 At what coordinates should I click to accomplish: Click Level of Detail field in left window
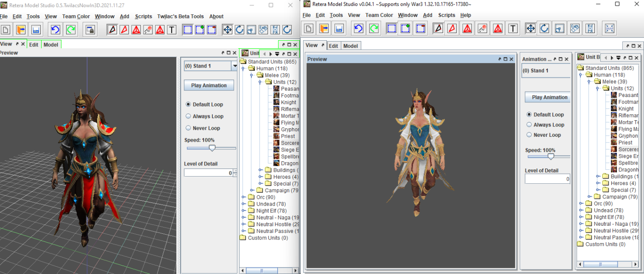[x=208, y=173]
